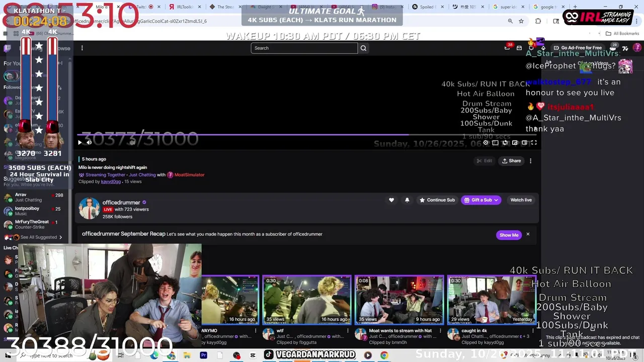The width and height of the screenshot is (644, 362).
Task: Open options for Moat wants to stream clip
Action: 441,331
